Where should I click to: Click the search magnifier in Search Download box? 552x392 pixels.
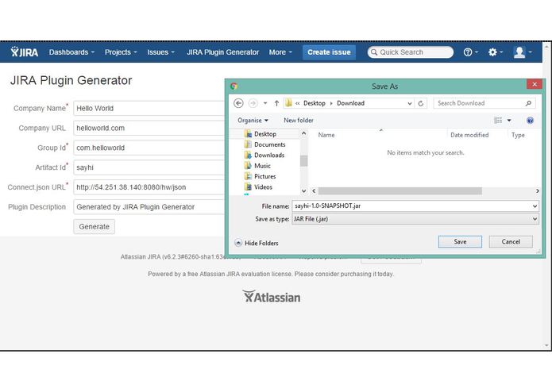[x=528, y=103]
